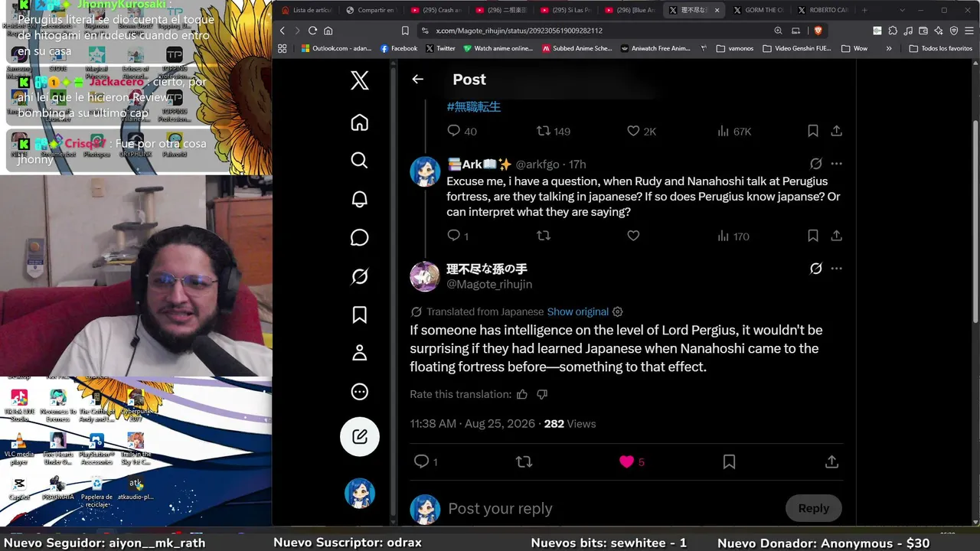Reload the page in browser toolbar

click(x=312, y=31)
